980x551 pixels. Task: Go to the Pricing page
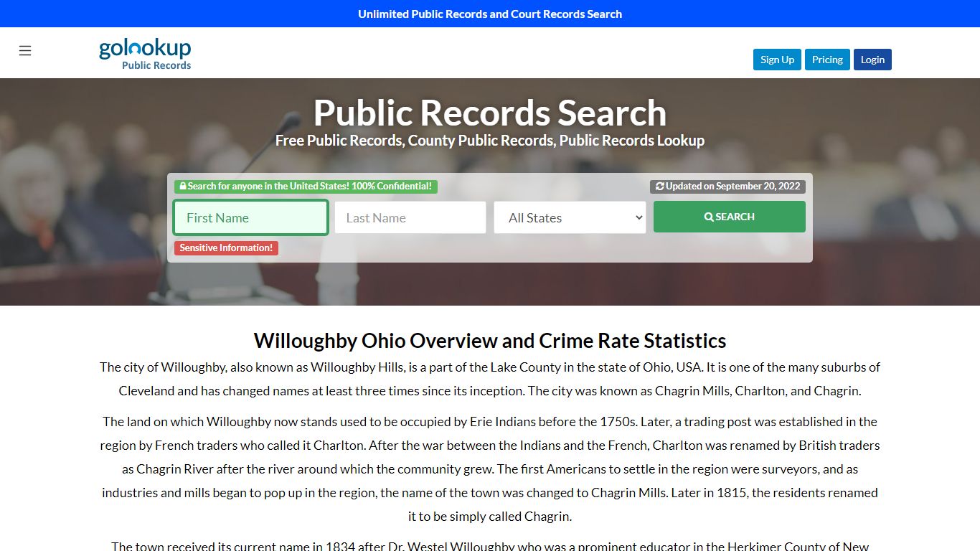(x=827, y=60)
